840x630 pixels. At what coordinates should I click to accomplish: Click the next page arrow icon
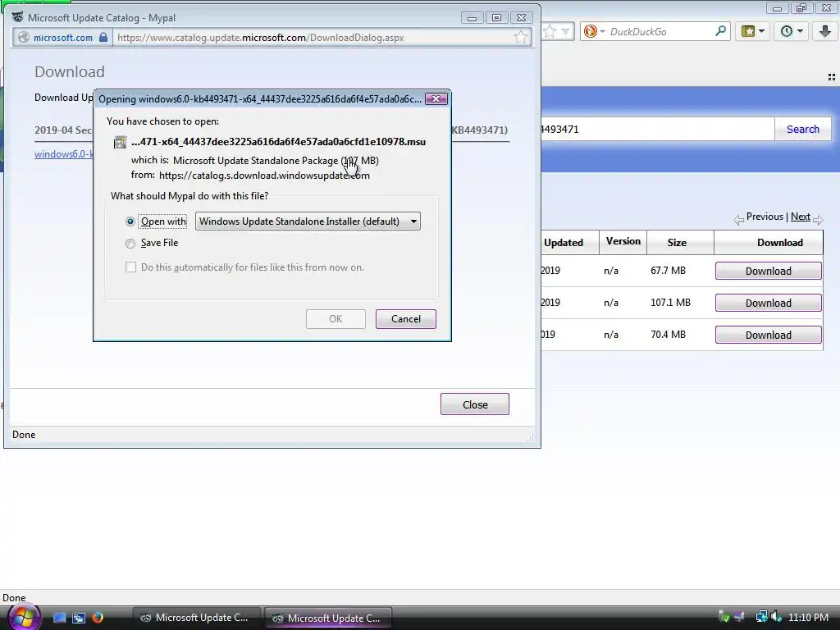pos(818,220)
